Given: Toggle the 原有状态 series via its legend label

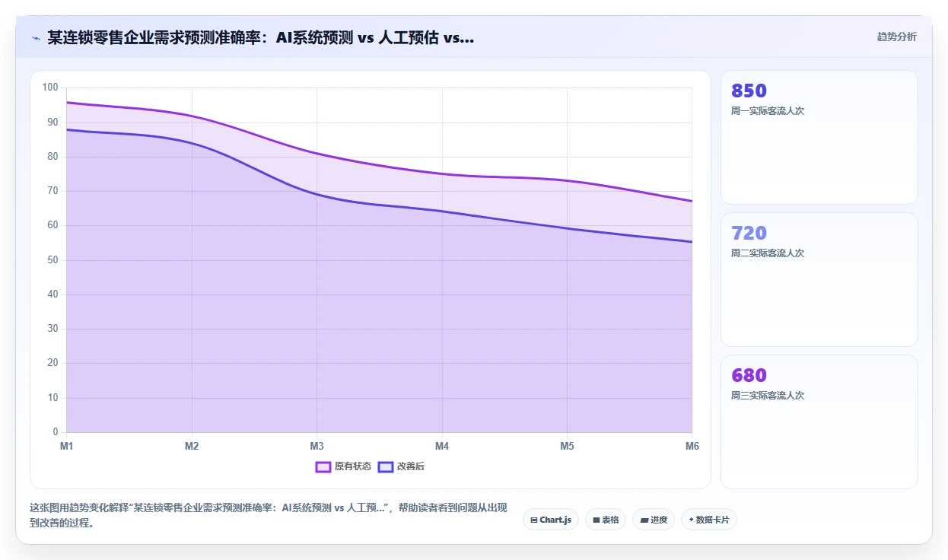Looking at the screenshot, I should 353,466.
